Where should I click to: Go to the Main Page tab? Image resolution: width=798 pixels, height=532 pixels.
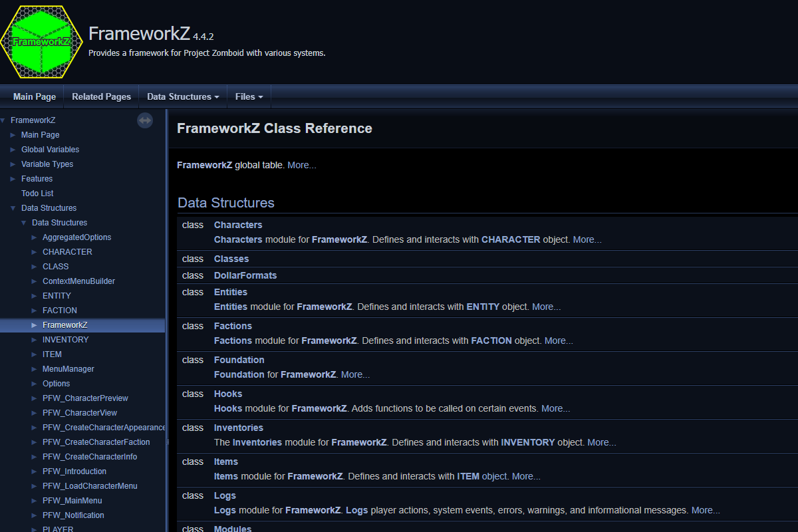35,96
